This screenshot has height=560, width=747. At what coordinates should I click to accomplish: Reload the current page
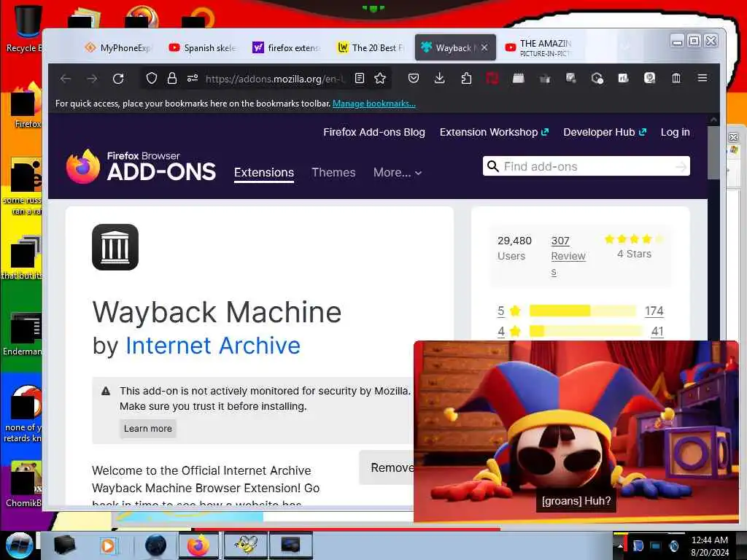(x=118, y=79)
